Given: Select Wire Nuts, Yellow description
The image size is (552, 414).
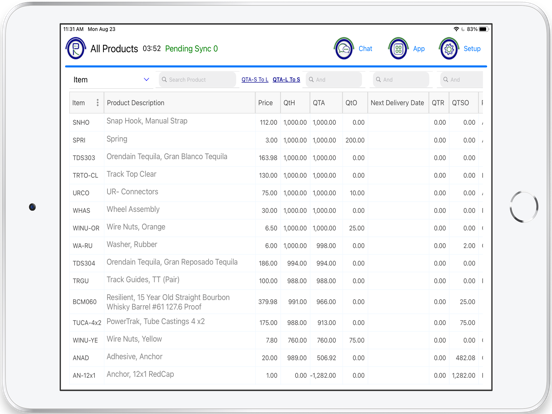Looking at the screenshot, I should (134, 339).
